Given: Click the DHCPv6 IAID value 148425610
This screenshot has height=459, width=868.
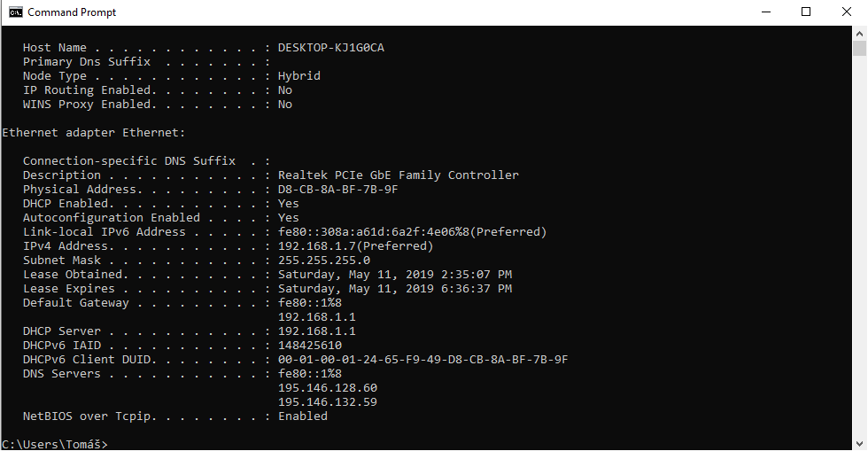Looking at the screenshot, I should 309,346.
